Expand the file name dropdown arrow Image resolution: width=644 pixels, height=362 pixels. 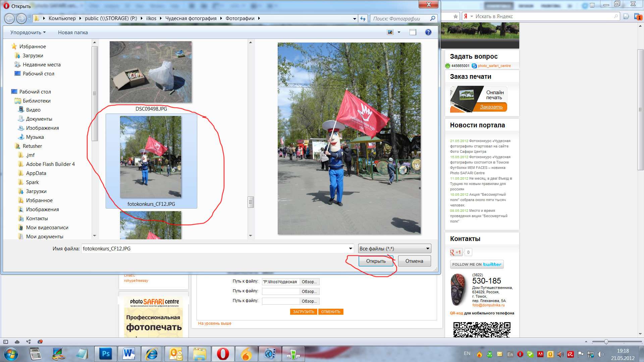351,249
